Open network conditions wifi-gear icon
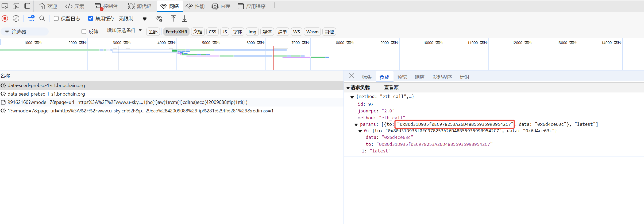Image resolution: width=644 pixels, height=224 pixels. pyautogui.click(x=159, y=18)
